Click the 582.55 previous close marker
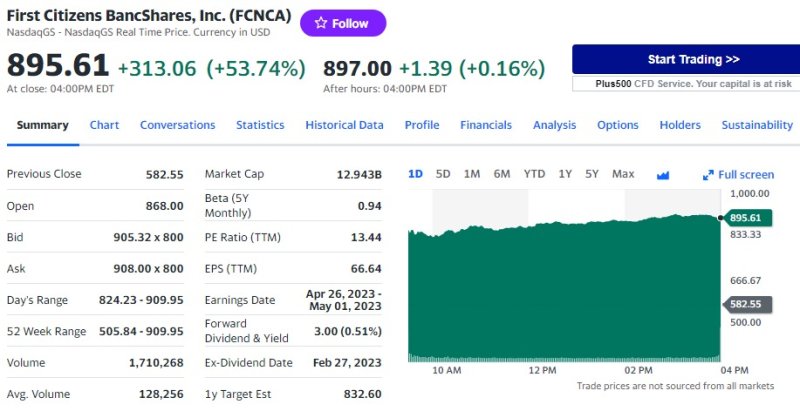 [745, 304]
